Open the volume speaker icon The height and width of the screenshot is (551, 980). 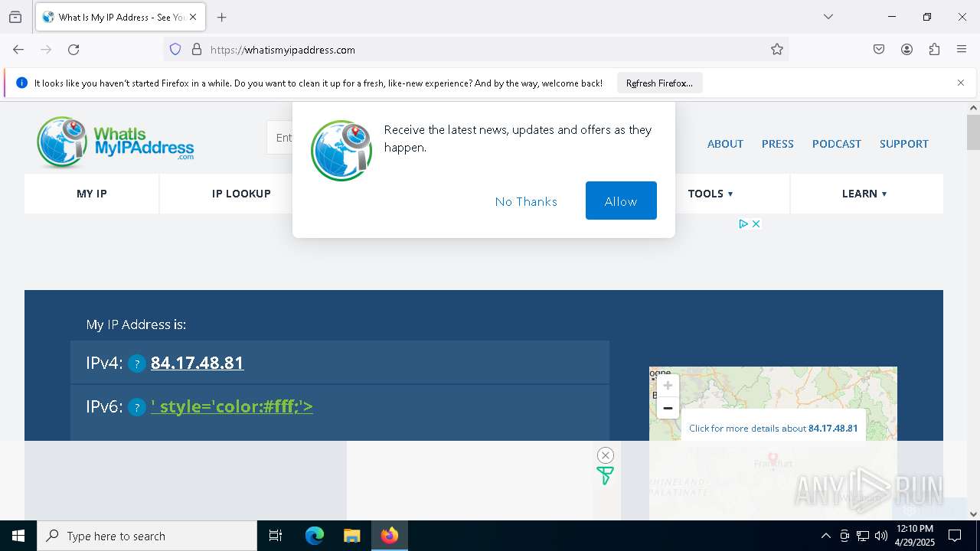[x=881, y=536]
